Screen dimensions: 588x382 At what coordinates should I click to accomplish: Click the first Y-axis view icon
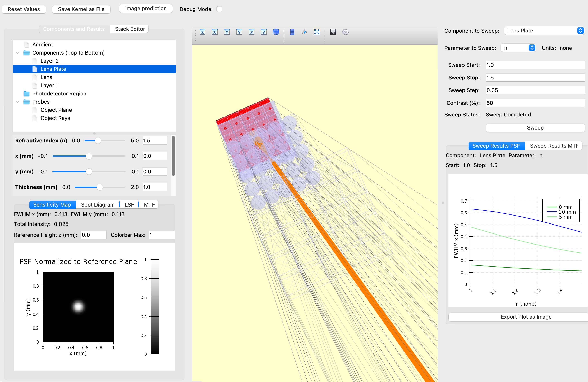click(227, 32)
